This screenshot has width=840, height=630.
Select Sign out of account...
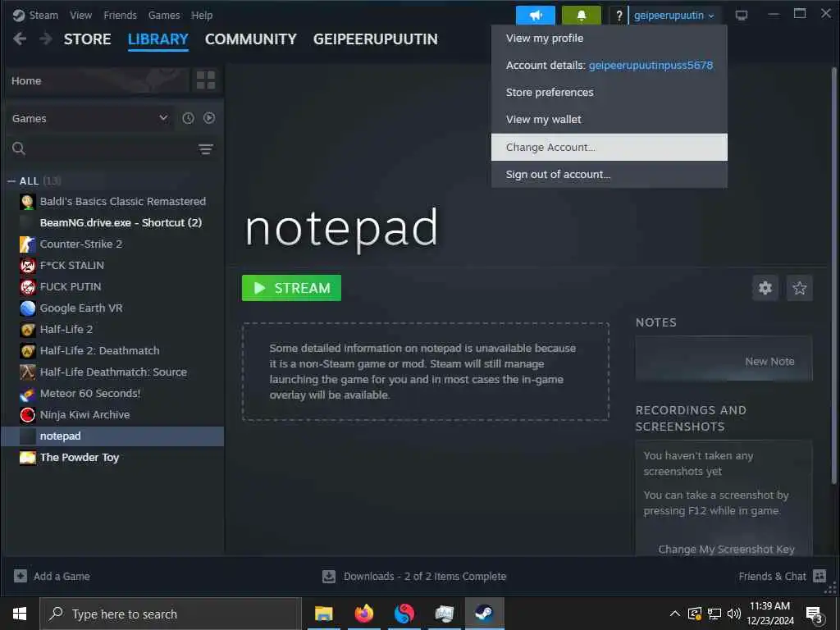[x=609, y=175]
